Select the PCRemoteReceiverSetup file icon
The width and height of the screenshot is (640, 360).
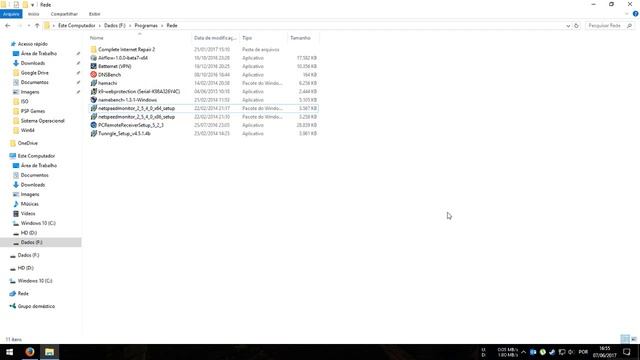click(x=93, y=125)
